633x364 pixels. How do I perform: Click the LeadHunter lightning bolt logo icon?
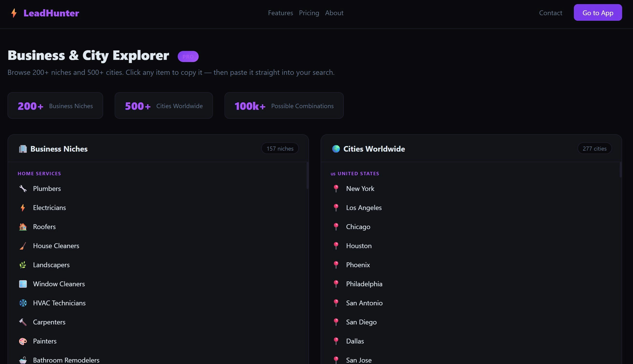[14, 13]
